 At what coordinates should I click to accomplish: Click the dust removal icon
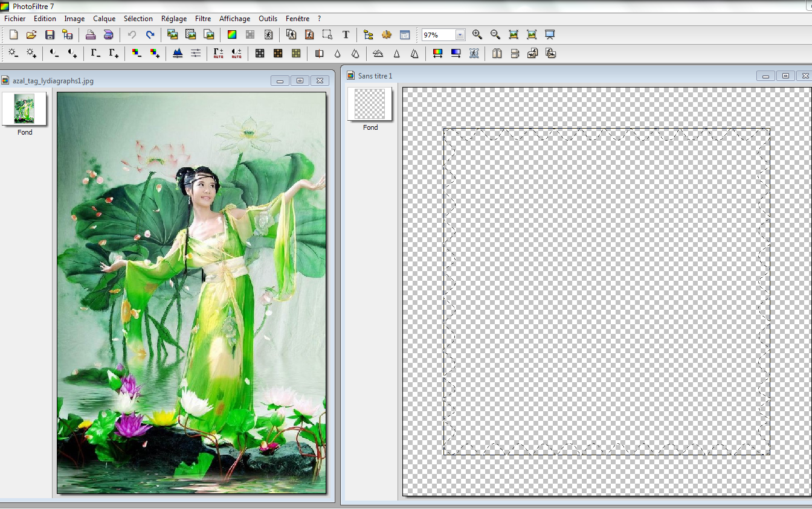pos(318,54)
